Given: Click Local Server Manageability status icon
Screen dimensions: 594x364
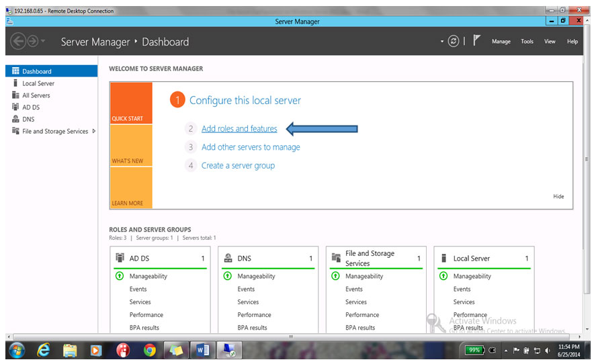Looking at the screenshot, I should 443,276.
